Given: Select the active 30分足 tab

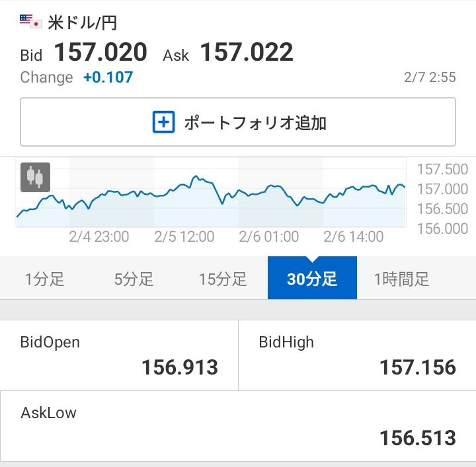Looking at the screenshot, I should (312, 279).
